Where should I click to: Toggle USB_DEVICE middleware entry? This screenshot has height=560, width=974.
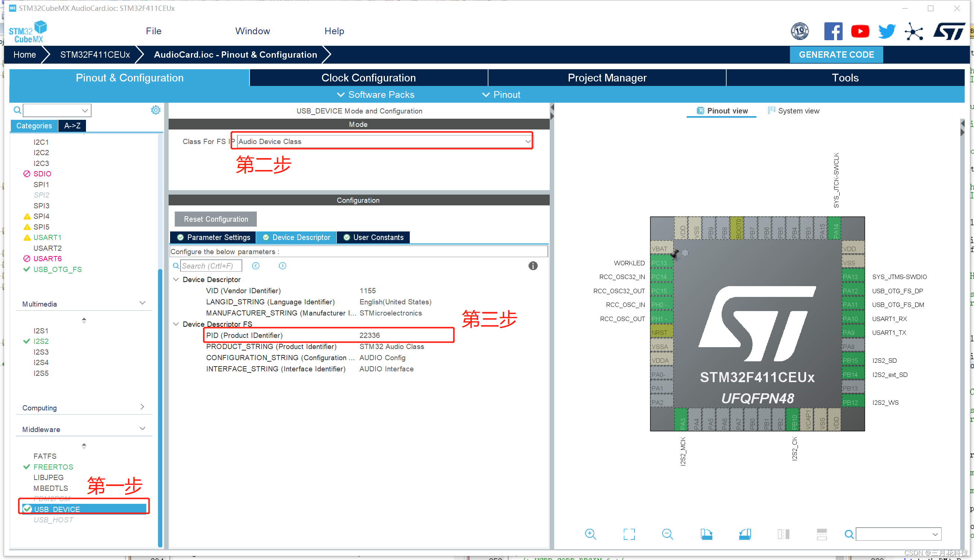57,509
